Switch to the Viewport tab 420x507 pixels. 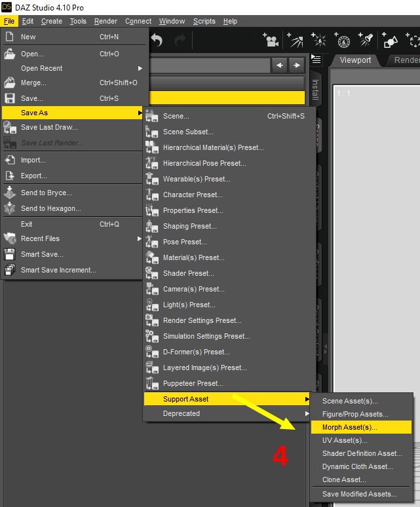355,60
